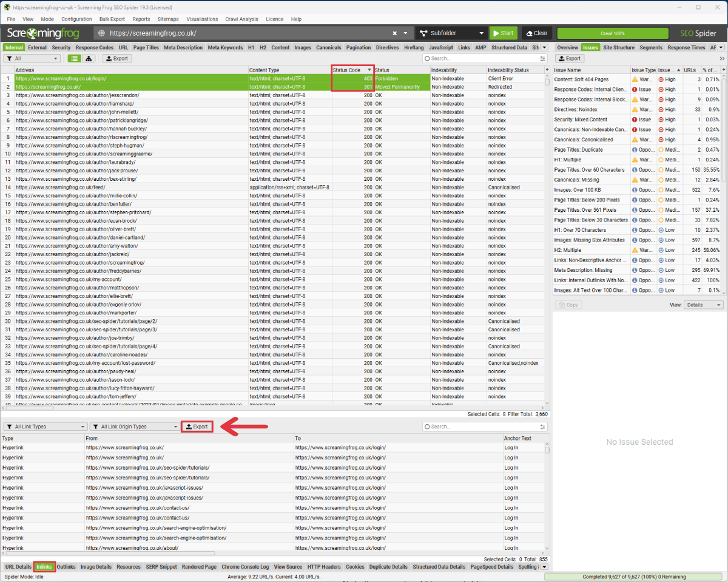Add column with plus icon in main table
Image resolution: width=728 pixels, height=582 pixels.
[547, 70]
